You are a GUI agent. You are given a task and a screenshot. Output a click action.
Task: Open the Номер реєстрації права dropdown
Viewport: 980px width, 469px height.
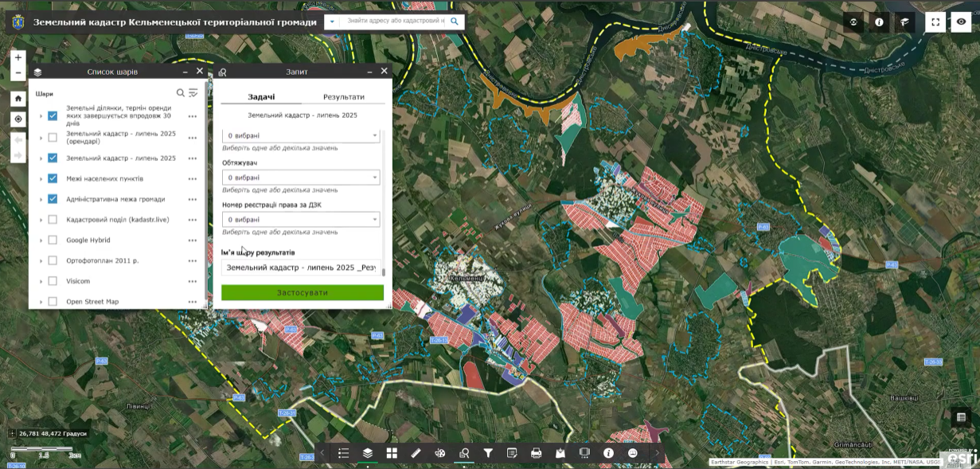click(300, 220)
